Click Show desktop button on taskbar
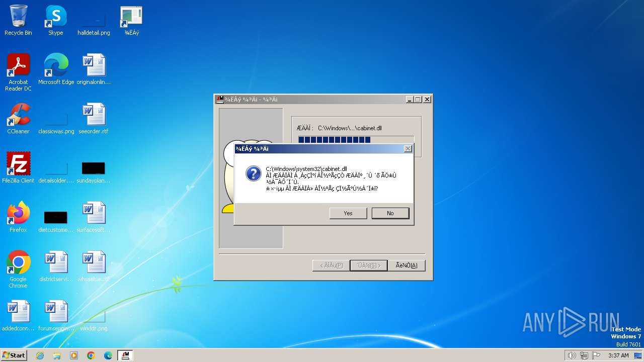Screen dimensions: 644x362 (638, 355)
